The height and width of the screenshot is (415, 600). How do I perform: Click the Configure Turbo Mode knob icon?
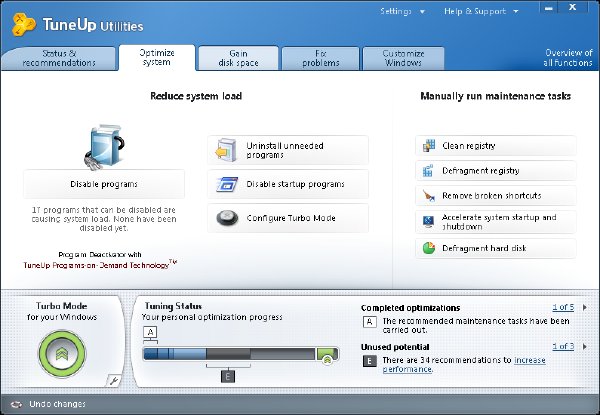coord(227,218)
